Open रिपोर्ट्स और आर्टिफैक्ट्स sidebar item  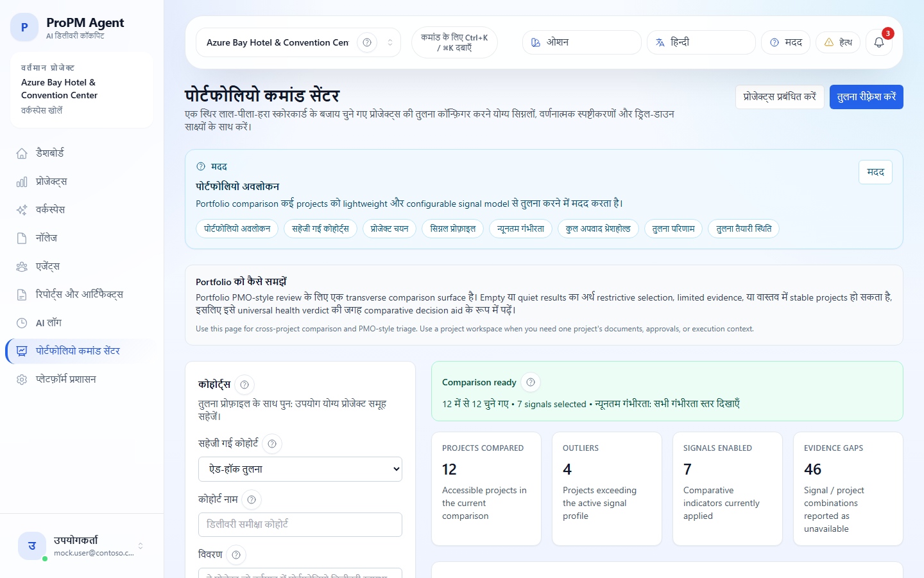pos(79,294)
